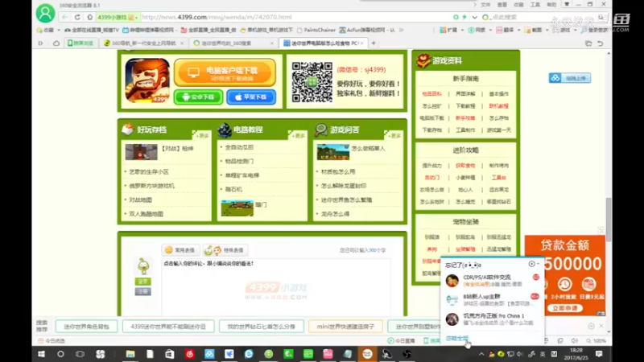644x362 pixels.
Task: Click 立即申请 on loan advertisement
Action: 565,308
